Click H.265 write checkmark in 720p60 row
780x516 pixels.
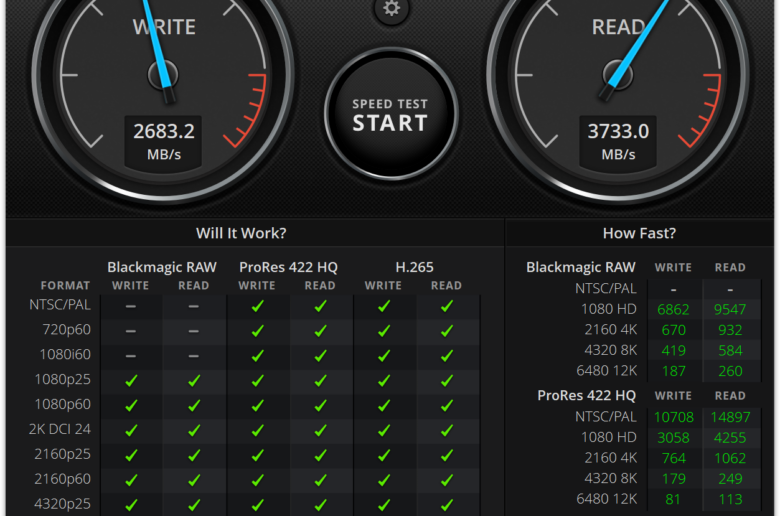tap(384, 331)
